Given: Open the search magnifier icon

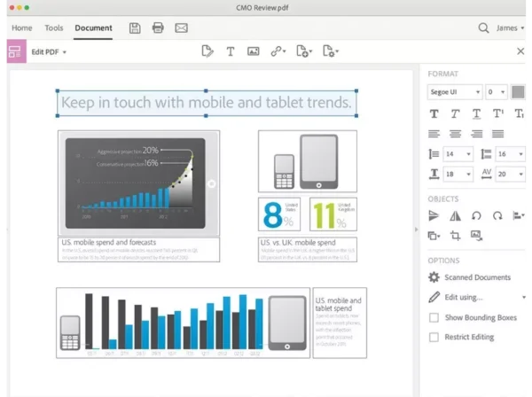Looking at the screenshot, I should coord(484,27).
